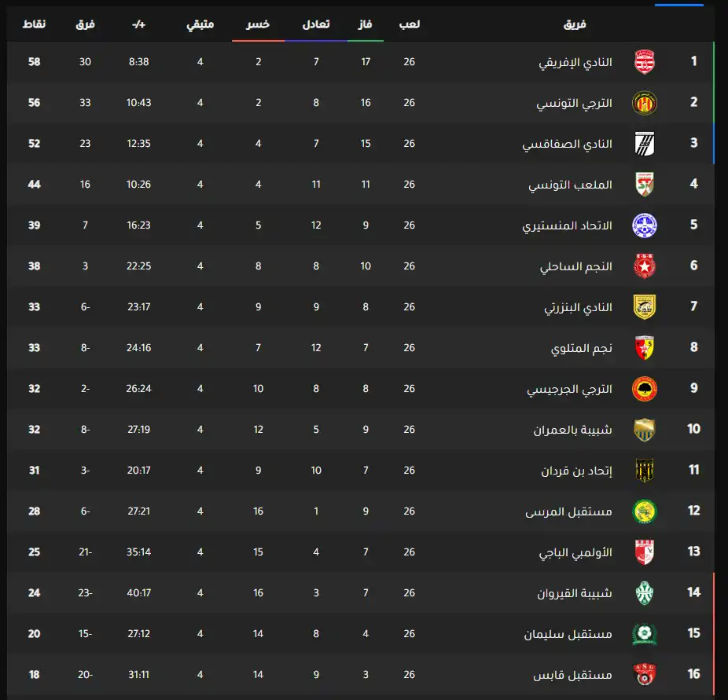728x700 pixels.
Task: Open CS Sfaxien via its club crest
Action: click(644, 143)
